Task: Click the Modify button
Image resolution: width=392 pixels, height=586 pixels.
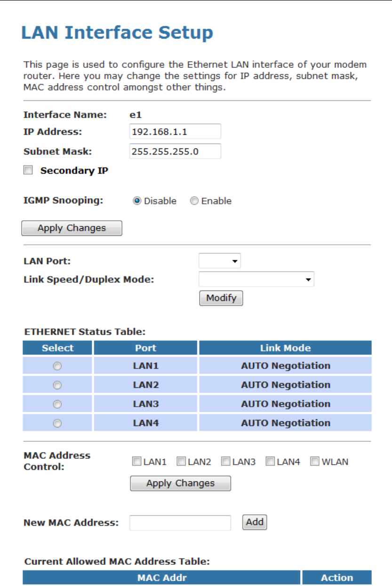Action: [x=221, y=298]
